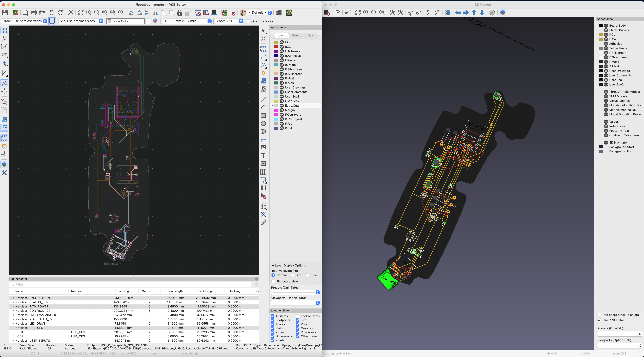Switch to the Objects tab
The width and height of the screenshot is (644, 357).
pos(297,35)
